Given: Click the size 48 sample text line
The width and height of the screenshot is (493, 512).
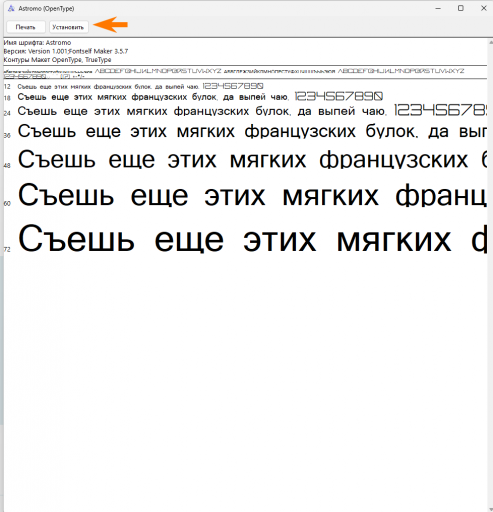Looking at the screenshot, I should pos(252,159).
